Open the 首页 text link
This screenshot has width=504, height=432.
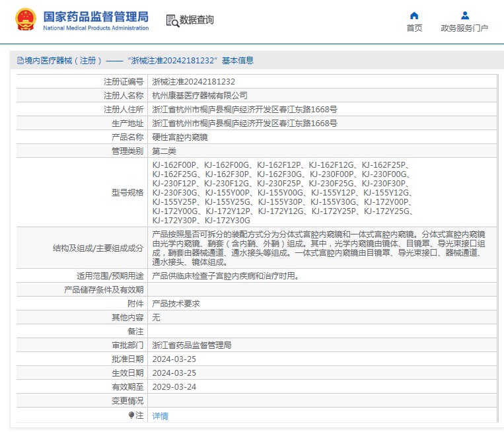pyautogui.click(x=414, y=28)
